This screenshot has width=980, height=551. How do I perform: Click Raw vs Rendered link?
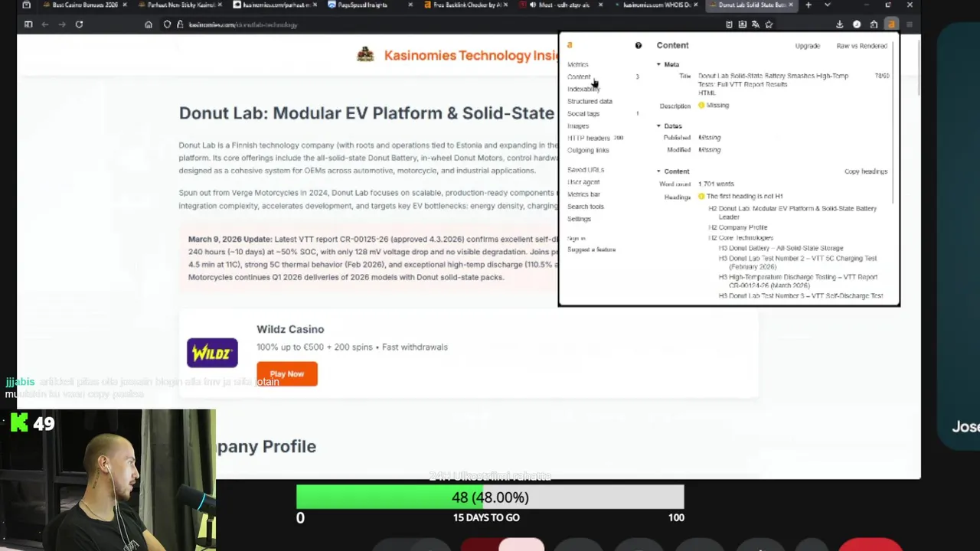pyautogui.click(x=861, y=46)
